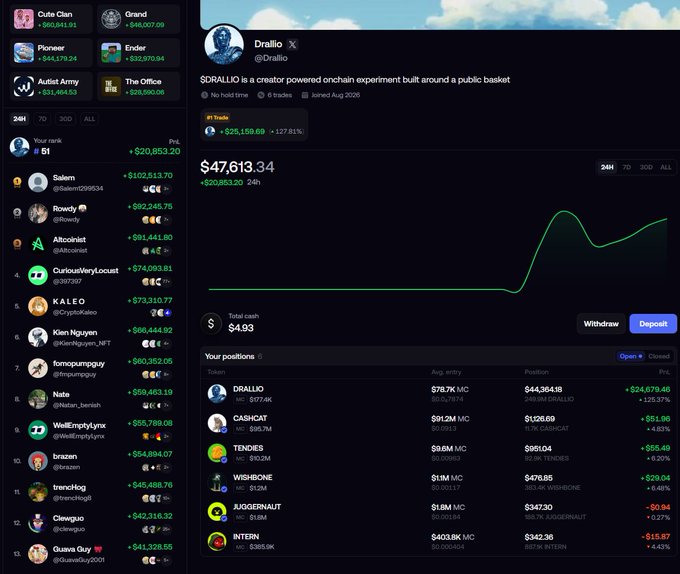Click the '6 trades' profile stat

click(275, 95)
